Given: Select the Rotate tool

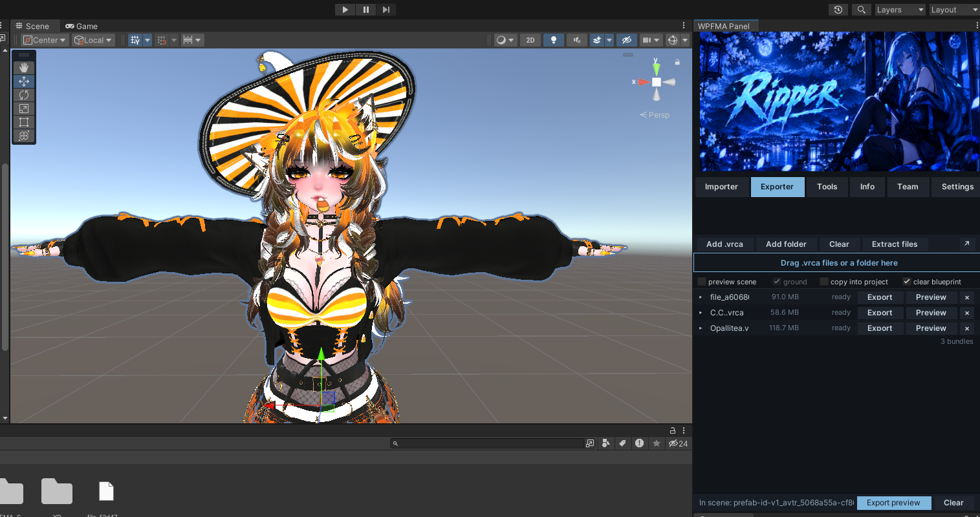Looking at the screenshot, I should pos(24,95).
